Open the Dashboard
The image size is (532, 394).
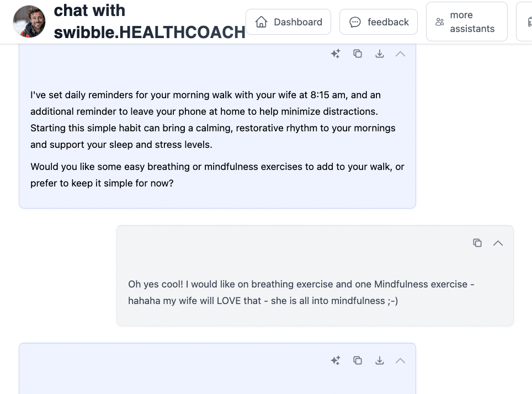pyautogui.click(x=288, y=22)
